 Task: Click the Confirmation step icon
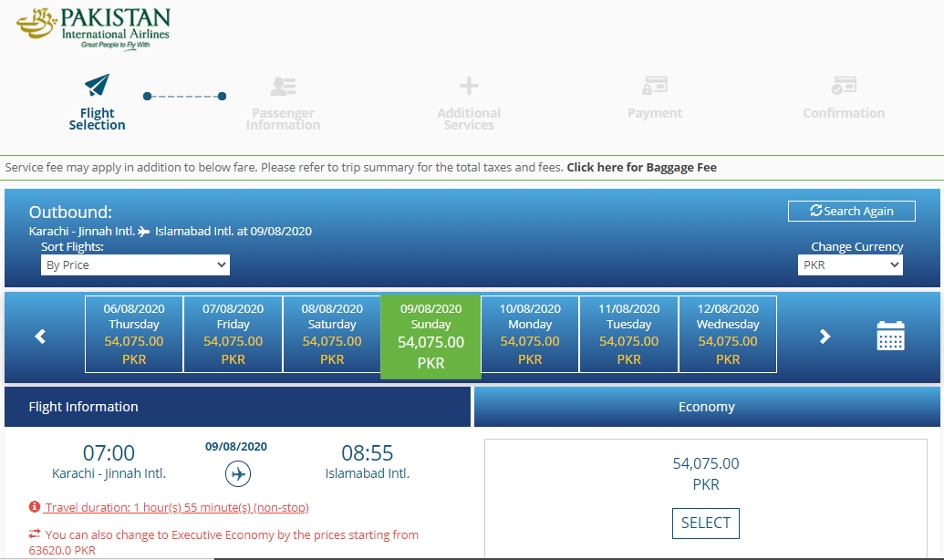[844, 86]
